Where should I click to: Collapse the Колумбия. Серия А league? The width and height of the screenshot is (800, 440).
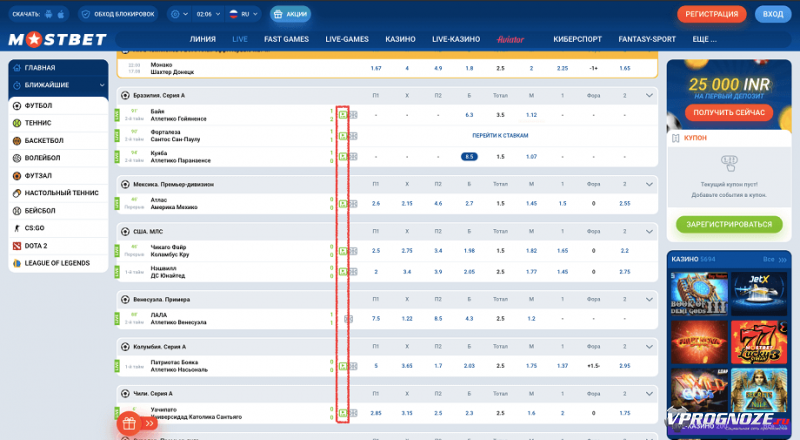pos(649,347)
